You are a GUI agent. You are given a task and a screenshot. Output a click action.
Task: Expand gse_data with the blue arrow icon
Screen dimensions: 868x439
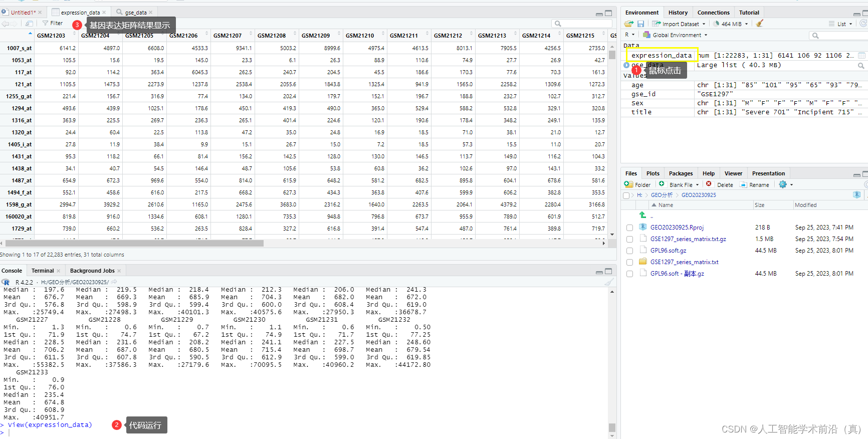tap(626, 65)
